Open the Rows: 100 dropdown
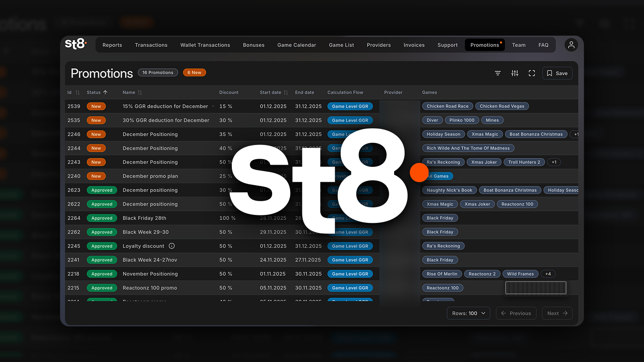This screenshot has height=362, width=644. (468, 313)
